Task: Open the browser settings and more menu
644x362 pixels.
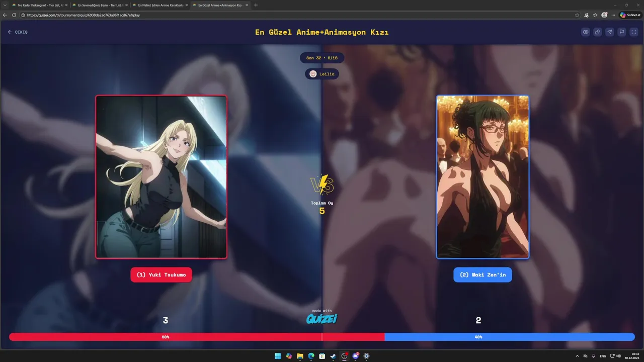Action: click(x=613, y=15)
